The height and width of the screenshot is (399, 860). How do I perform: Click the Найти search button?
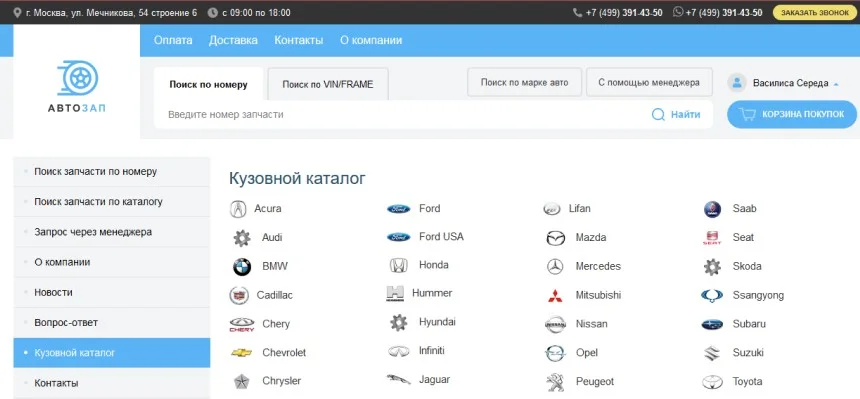tap(676, 115)
